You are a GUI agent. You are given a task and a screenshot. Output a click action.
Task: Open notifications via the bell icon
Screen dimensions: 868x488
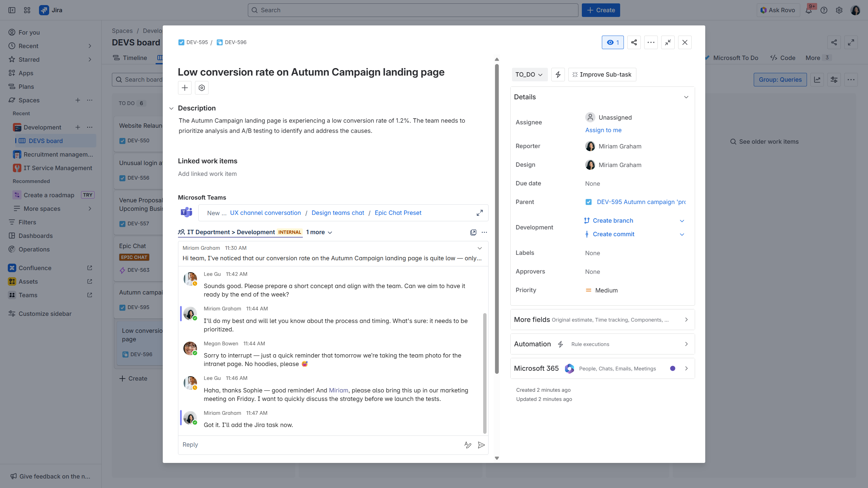(809, 10)
